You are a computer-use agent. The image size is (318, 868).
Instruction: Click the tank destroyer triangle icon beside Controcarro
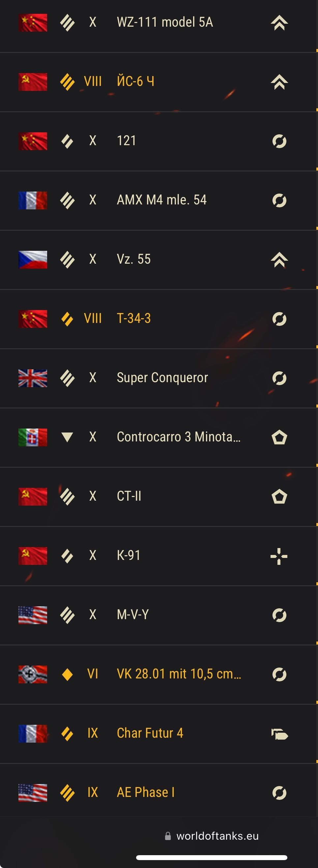tap(68, 437)
